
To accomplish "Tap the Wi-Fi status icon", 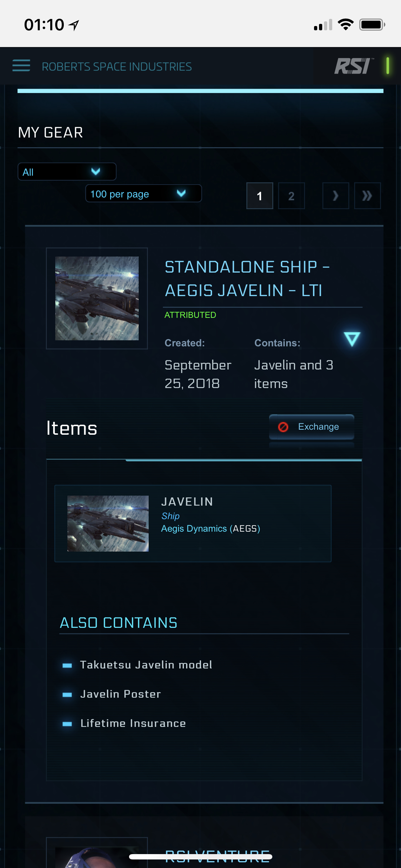I will click(x=345, y=25).
